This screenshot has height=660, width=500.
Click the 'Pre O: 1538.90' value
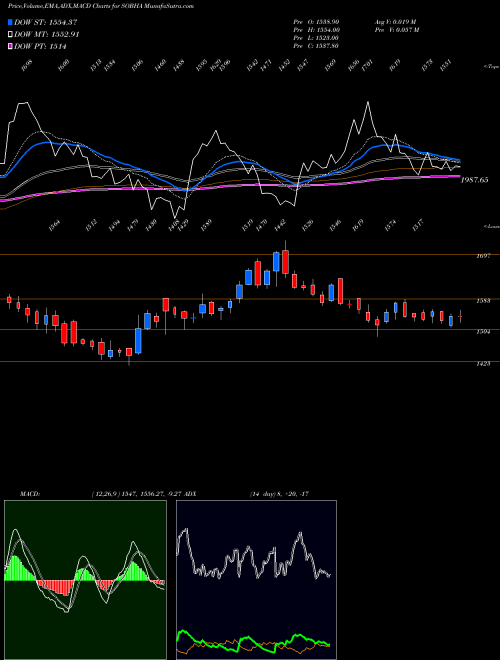[x=316, y=22]
